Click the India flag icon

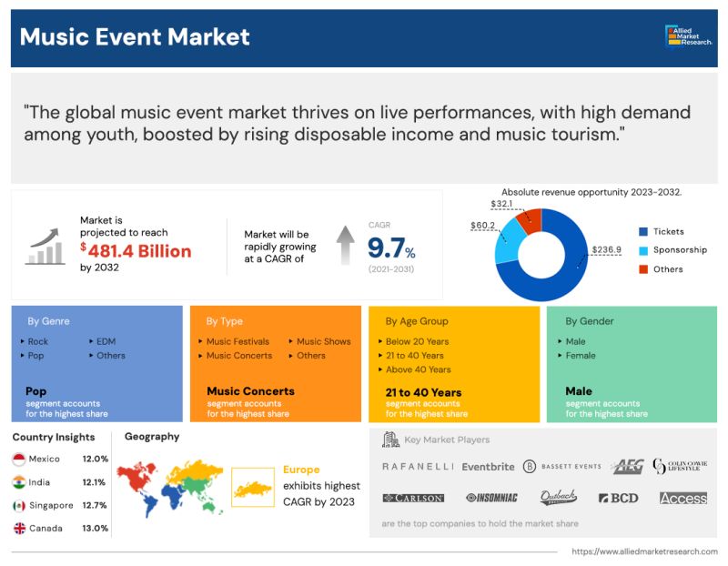click(18, 482)
